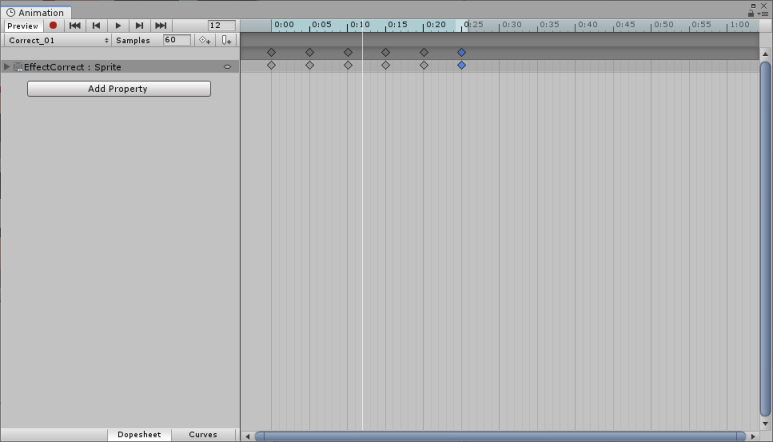Select blue summary keyframe at 0:25

[461, 52]
